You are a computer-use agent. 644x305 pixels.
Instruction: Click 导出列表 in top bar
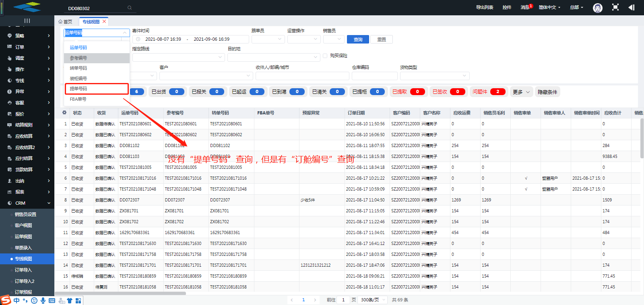click(485, 7)
